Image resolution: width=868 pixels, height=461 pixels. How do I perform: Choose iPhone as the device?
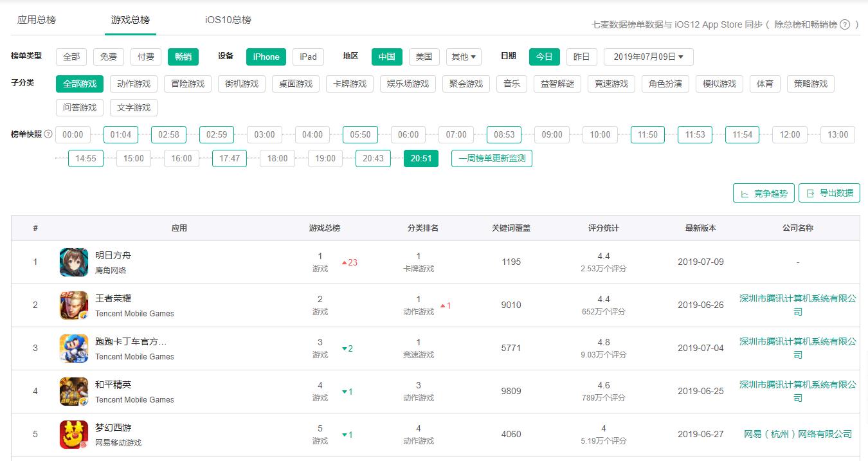point(266,57)
